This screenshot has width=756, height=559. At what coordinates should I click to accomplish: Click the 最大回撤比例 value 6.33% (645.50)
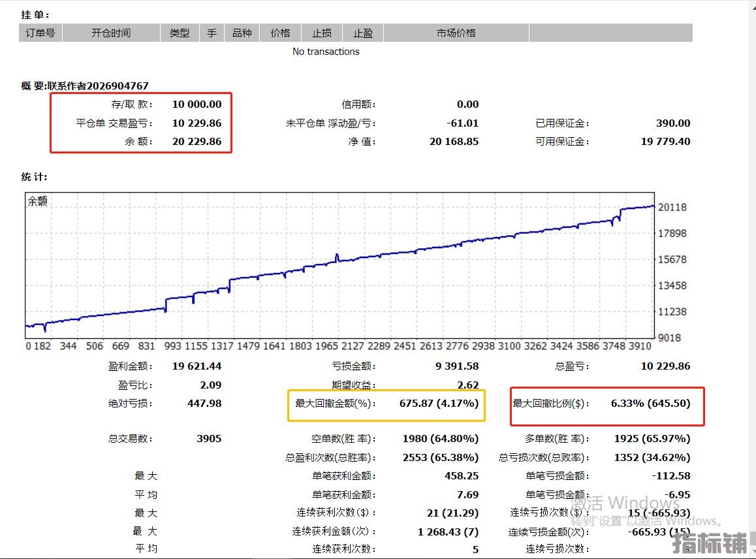tap(650, 404)
